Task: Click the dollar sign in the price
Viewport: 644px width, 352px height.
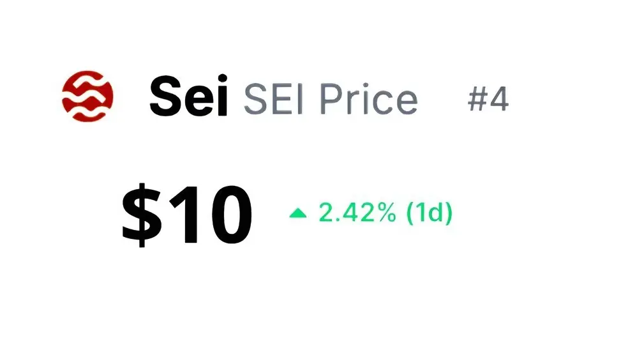Action: click(142, 215)
